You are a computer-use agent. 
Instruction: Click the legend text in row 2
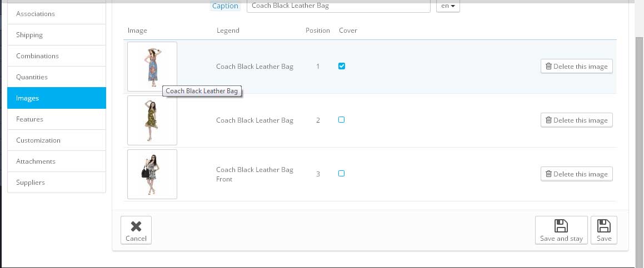click(254, 120)
